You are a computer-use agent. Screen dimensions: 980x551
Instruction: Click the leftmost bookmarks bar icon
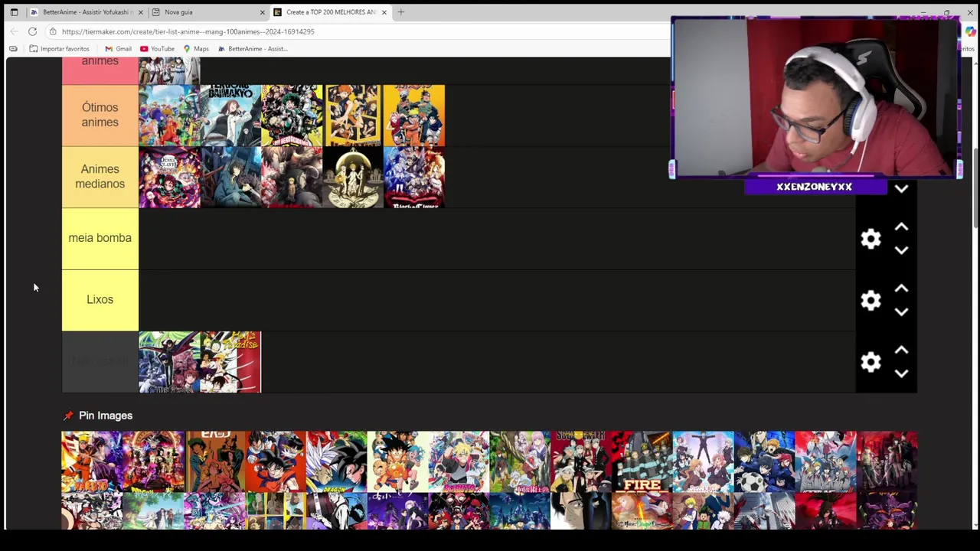coord(13,49)
